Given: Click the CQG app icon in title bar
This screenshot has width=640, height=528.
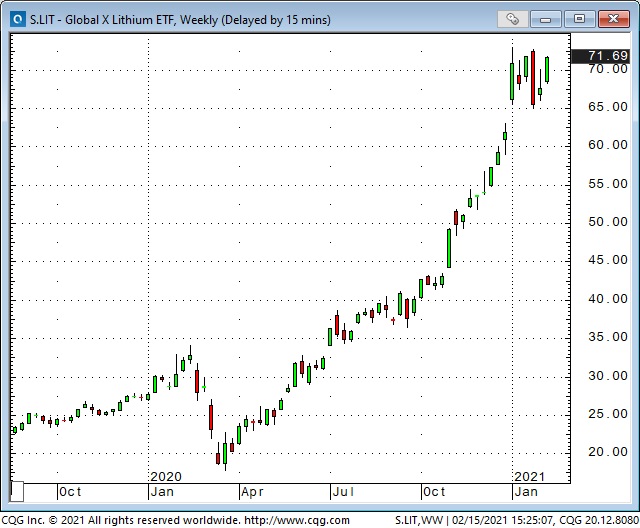Looking at the screenshot, I should (x=18, y=19).
